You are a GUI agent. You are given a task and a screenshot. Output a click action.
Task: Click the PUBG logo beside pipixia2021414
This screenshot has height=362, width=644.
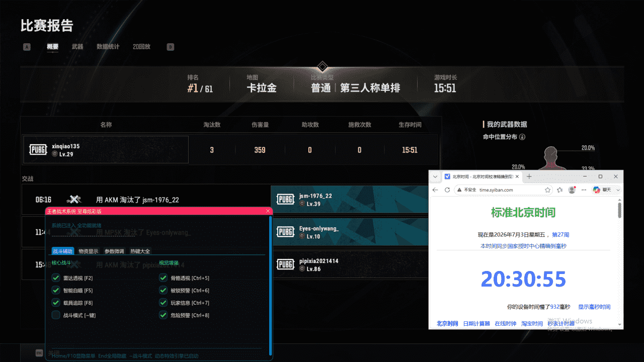point(285,264)
